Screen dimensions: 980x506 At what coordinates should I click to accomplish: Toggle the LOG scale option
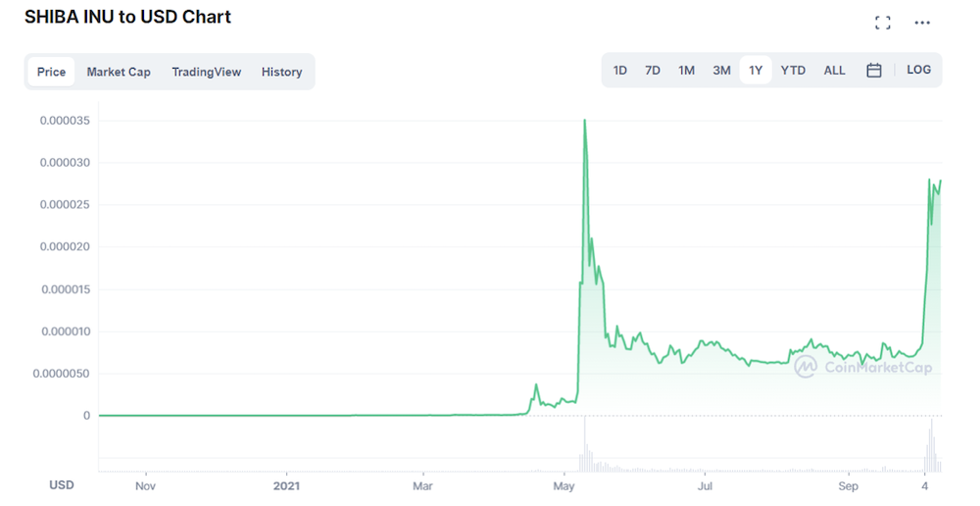(x=919, y=70)
